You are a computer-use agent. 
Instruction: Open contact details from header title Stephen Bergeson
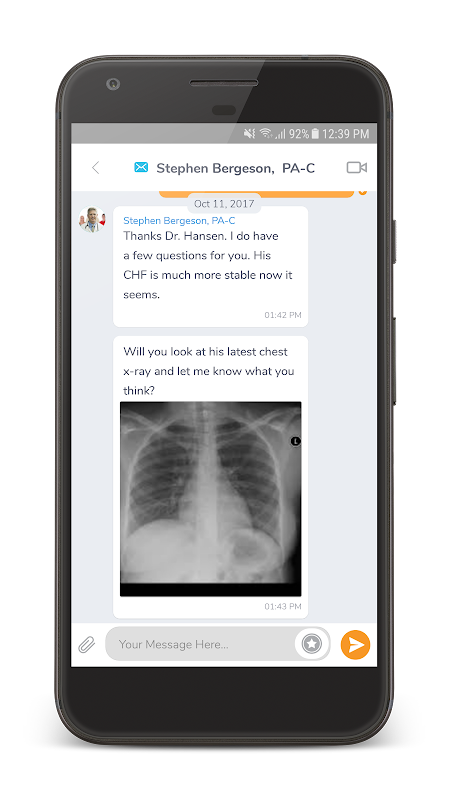(235, 168)
